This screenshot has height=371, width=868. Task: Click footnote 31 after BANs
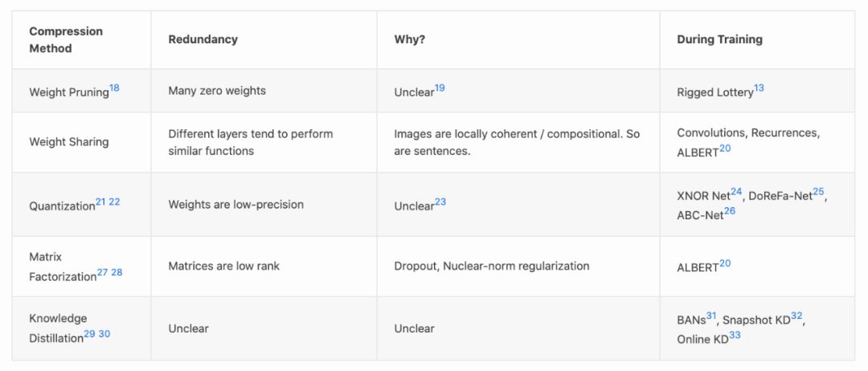[x=711, y=316]
